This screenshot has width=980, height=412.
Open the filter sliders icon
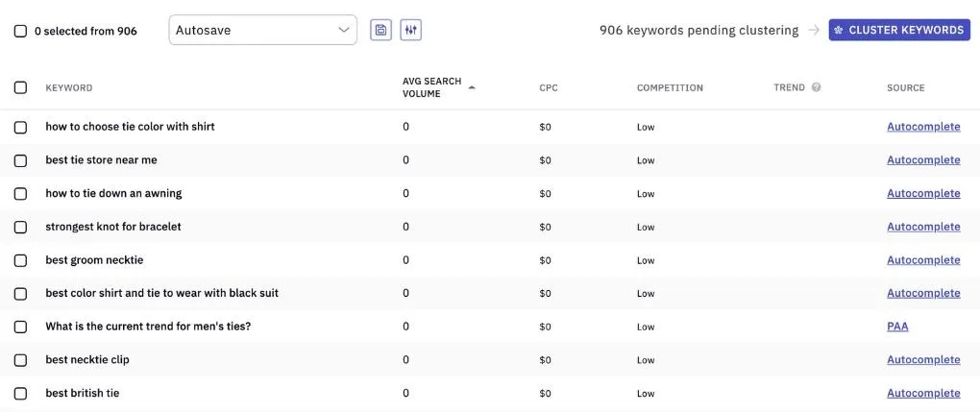pyautogui.click(x=410, y=30)
